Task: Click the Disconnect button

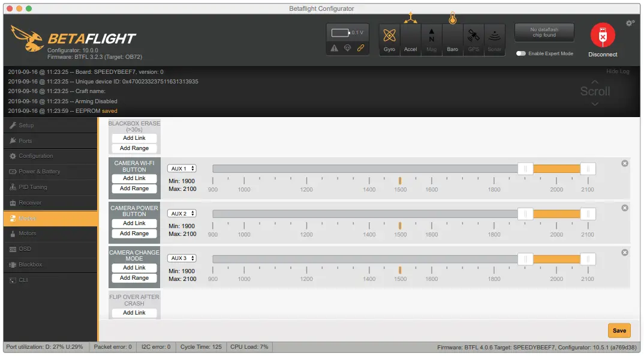Action: [x=602, y=38]
